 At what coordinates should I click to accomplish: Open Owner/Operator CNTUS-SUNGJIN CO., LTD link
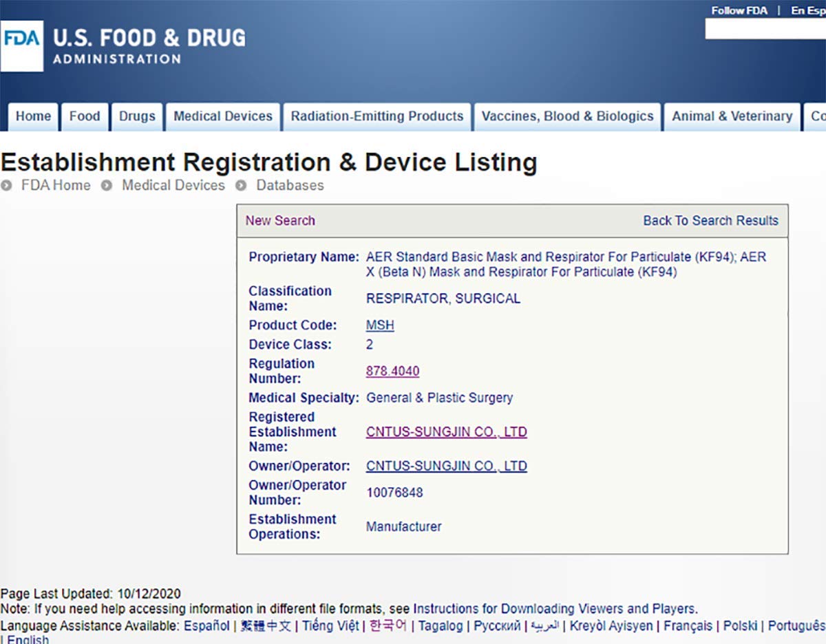click(x=446, y=466)
